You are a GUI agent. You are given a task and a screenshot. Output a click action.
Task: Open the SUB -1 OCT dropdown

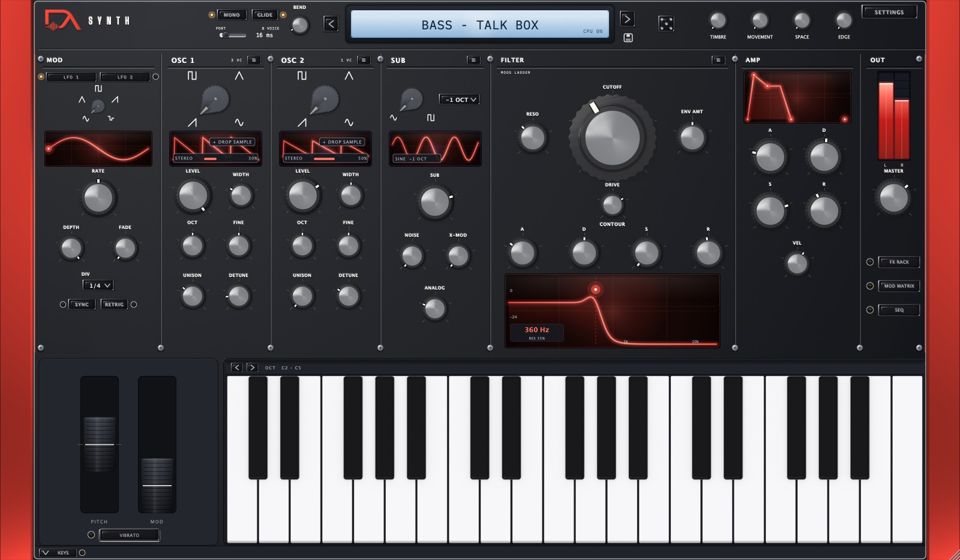click(459, 100)
